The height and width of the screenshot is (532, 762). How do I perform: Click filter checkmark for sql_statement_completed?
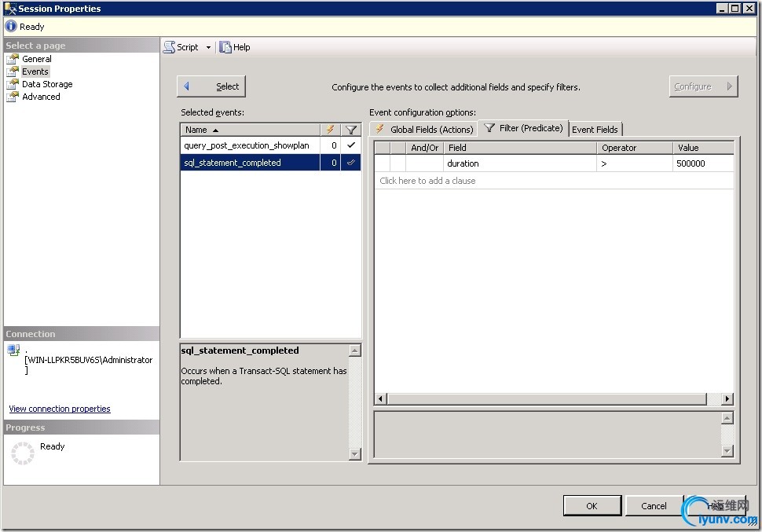point(351,163)
